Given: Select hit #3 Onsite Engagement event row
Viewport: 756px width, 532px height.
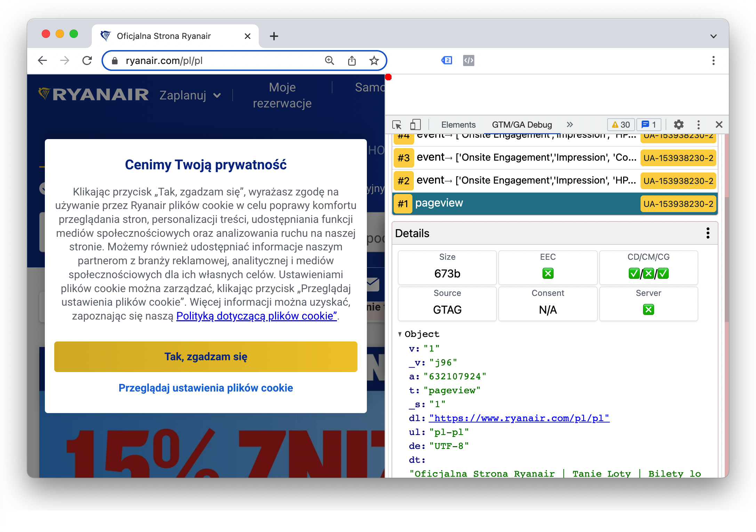Looking at the screenshot, I should pos(555,158).
